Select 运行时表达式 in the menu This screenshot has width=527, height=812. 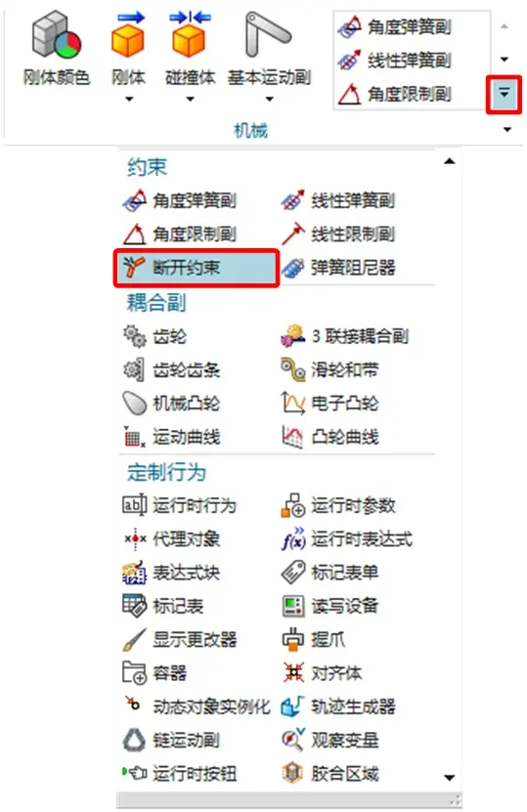347,538
